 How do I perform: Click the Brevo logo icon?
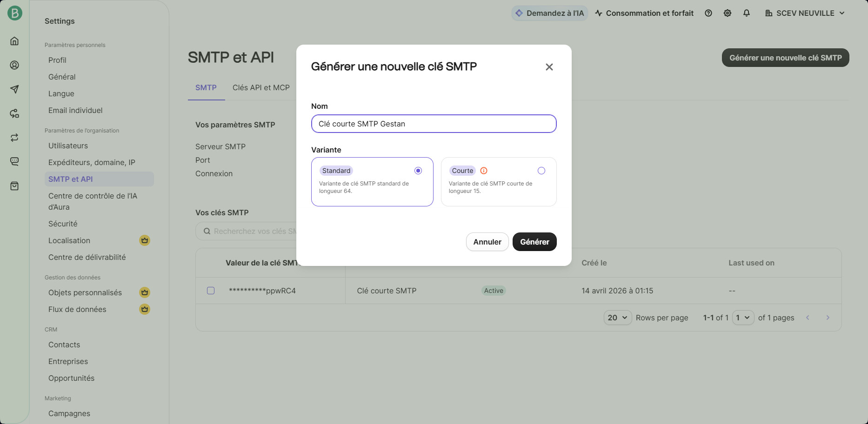14,13
